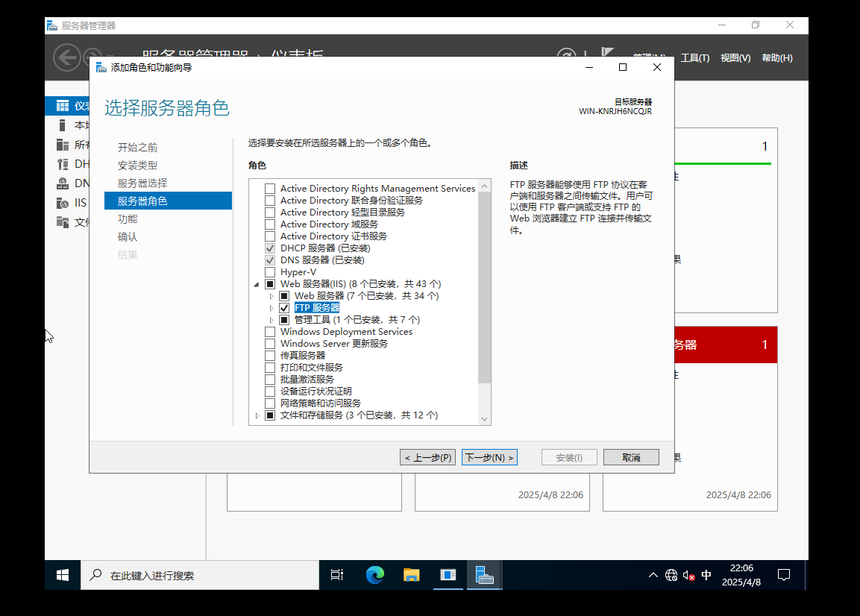The height and width of the screenshot is (616, 860).
Task: Check the 网络策略和访问服务 role
Action: click(x=270, y=403)
